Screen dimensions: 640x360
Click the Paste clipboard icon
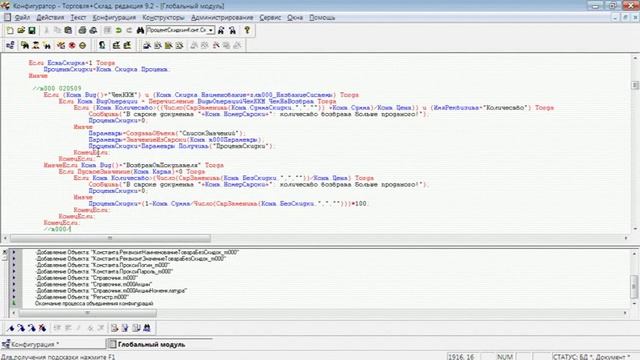[68, 30]
